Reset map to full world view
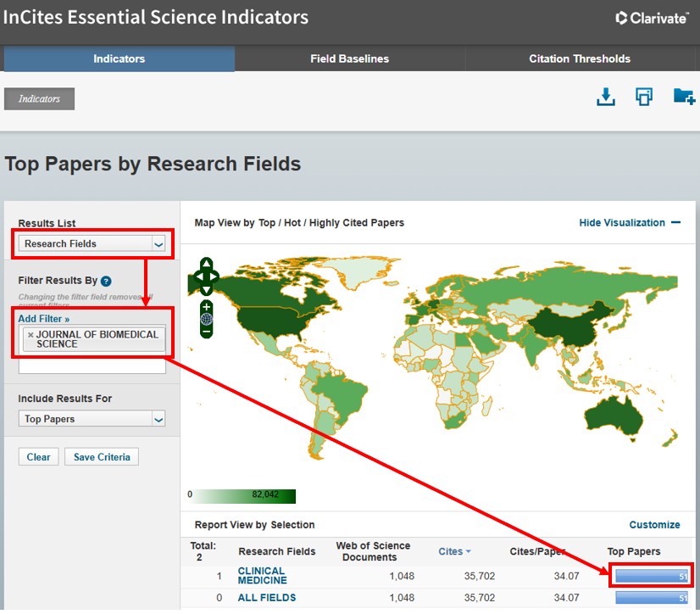This screenshot has width=700, height=614. point(206,319)
